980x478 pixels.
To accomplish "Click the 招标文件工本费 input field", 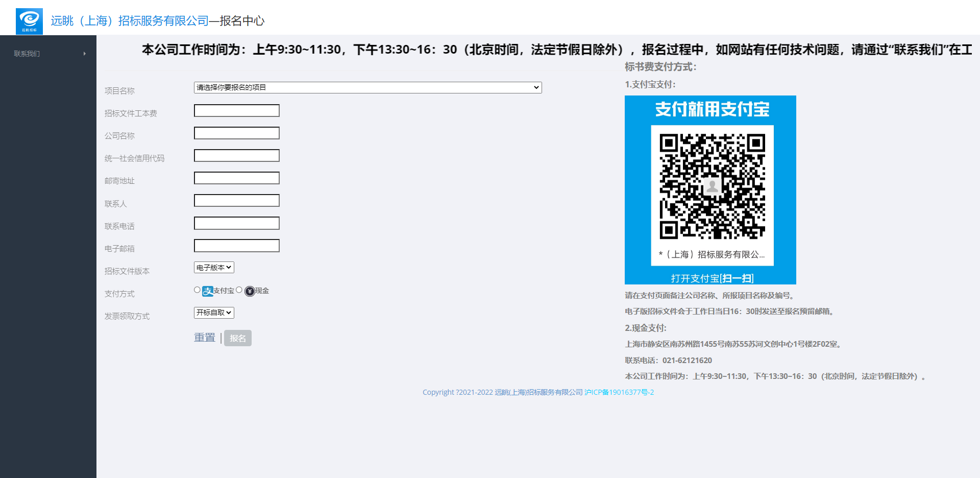I will (237, 111).
